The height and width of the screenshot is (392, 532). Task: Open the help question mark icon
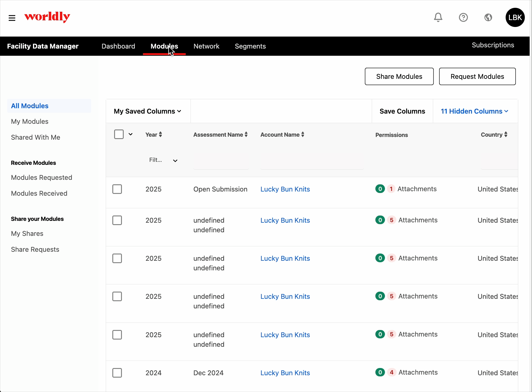pos(463,17)
